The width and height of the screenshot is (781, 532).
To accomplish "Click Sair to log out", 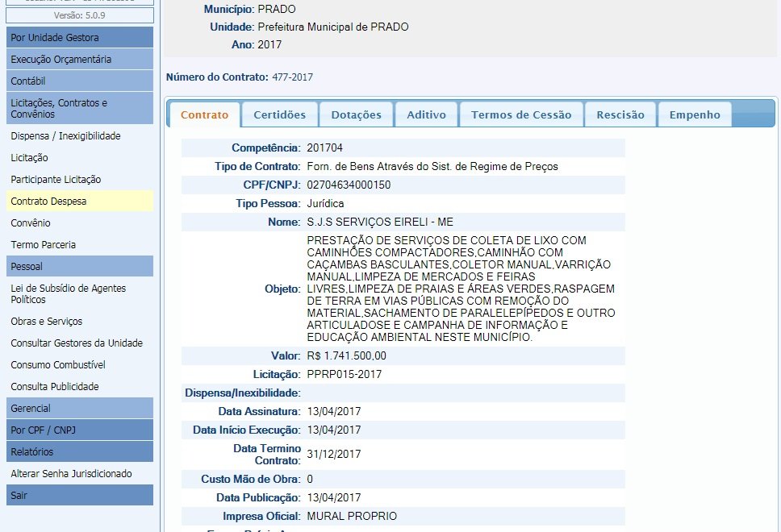I will (79, 495).
